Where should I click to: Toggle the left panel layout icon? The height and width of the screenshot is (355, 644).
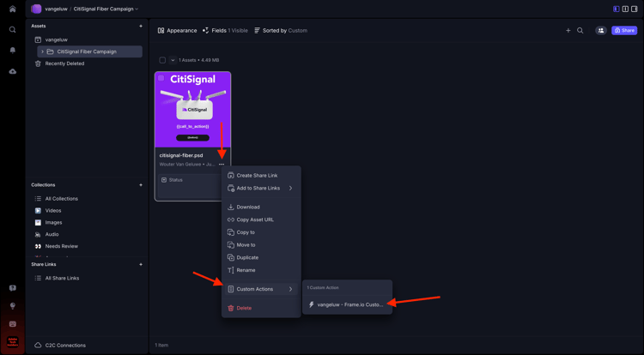tap(616, 9)
